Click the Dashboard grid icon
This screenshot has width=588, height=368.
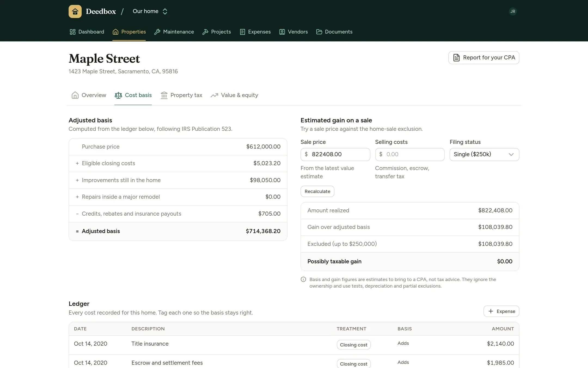coord(73,32)
